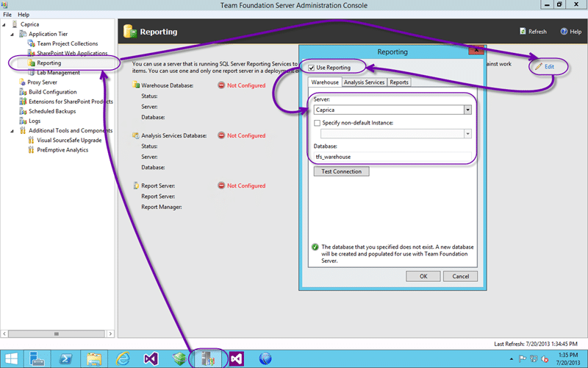
Task: Toggle the Use Reporting checkbox
Action: coord(311,68)
